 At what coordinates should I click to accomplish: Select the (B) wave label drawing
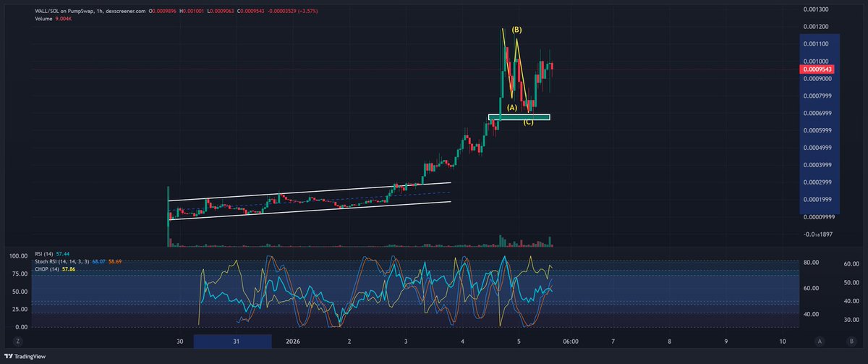516,30
